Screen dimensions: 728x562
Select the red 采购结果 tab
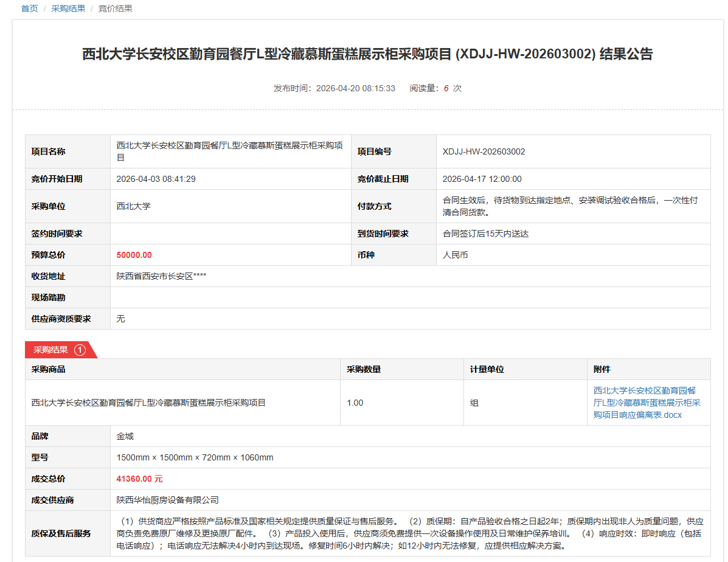pos(50,350)
